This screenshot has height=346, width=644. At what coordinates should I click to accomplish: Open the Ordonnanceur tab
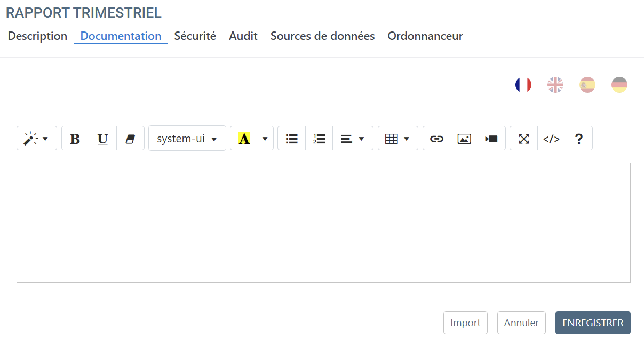[x=425, y=36]
